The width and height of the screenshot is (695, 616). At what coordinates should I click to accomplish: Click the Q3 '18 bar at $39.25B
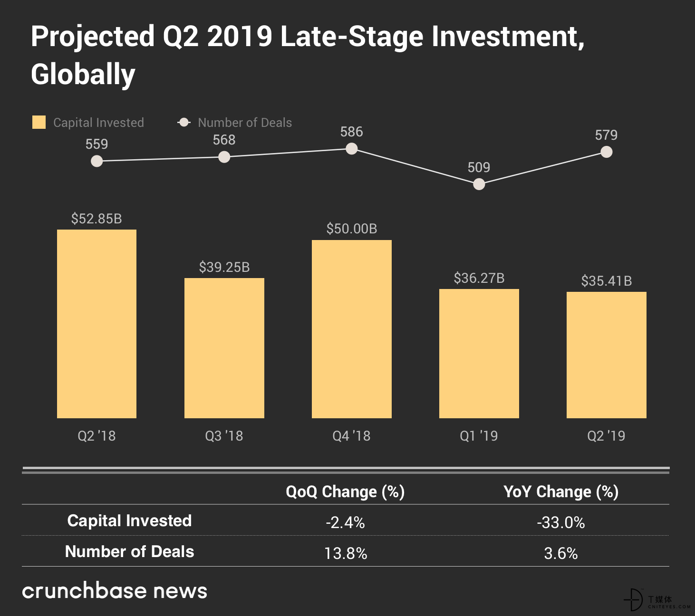224,348
